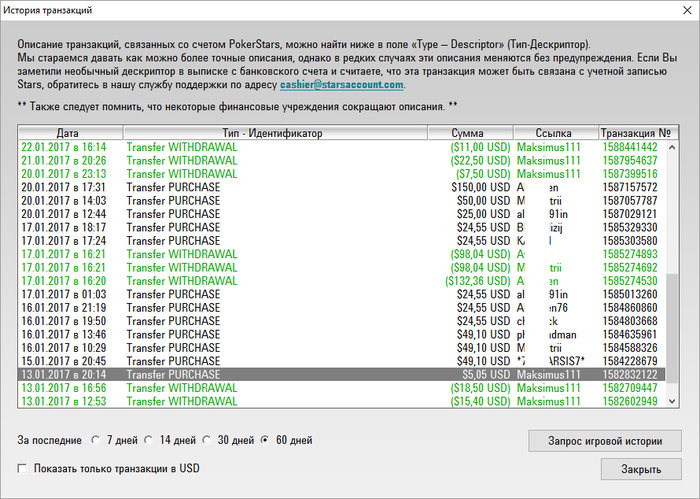The height and width of the screenshot is (499, 700).
Task: Select the 15.01.2017 в 20:45 row
Action: (342, 362)
